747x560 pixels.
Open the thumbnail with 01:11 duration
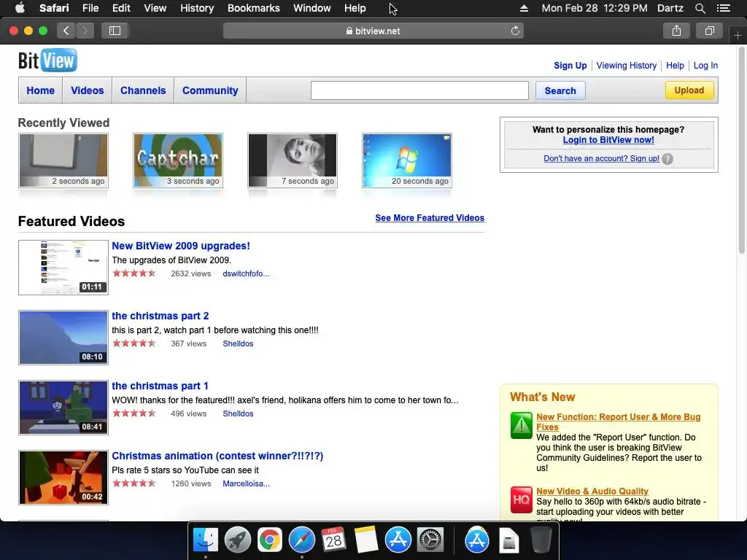63,268
